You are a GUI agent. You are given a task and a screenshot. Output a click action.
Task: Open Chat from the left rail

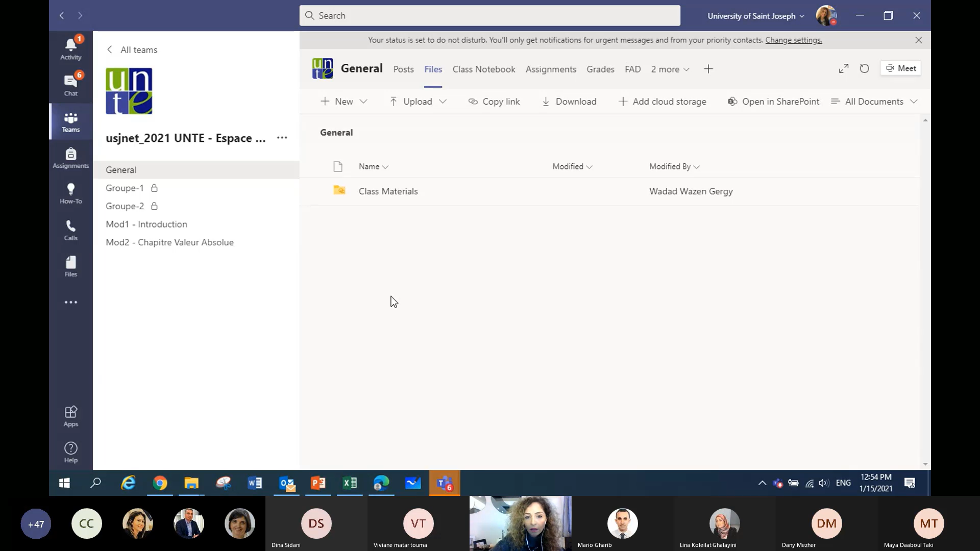click(71, 85)
